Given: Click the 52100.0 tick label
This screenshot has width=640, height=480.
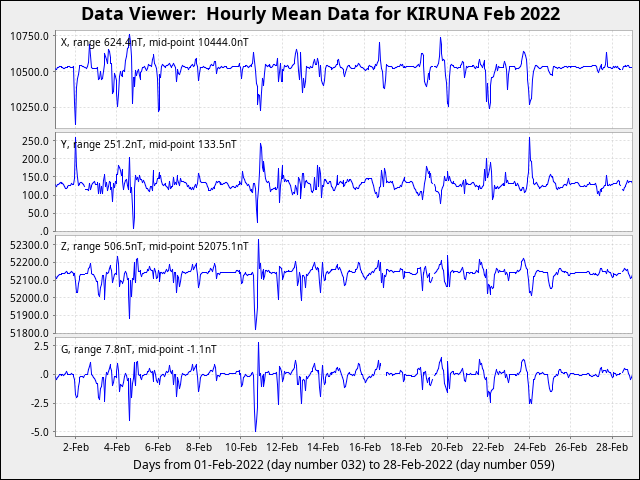Looking at the screenshot, I should tap(29, 280).
